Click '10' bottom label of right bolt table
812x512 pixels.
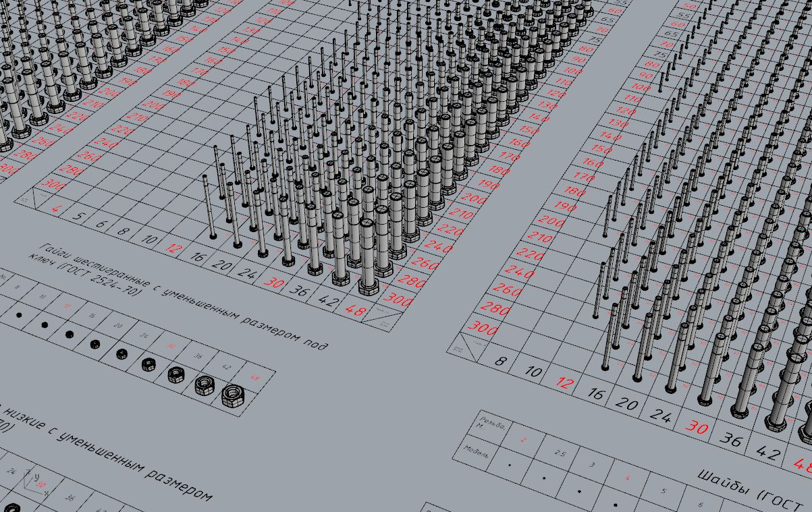[533, 371]
